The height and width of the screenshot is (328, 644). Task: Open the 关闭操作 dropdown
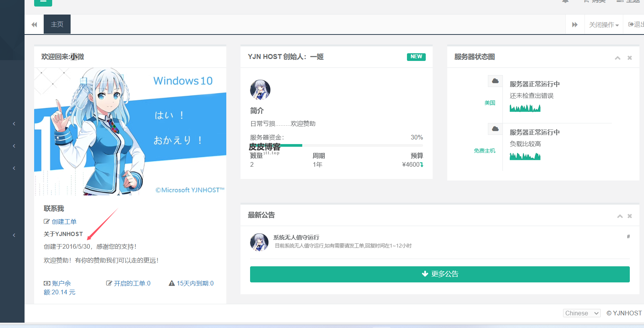[x=604, y=25]
